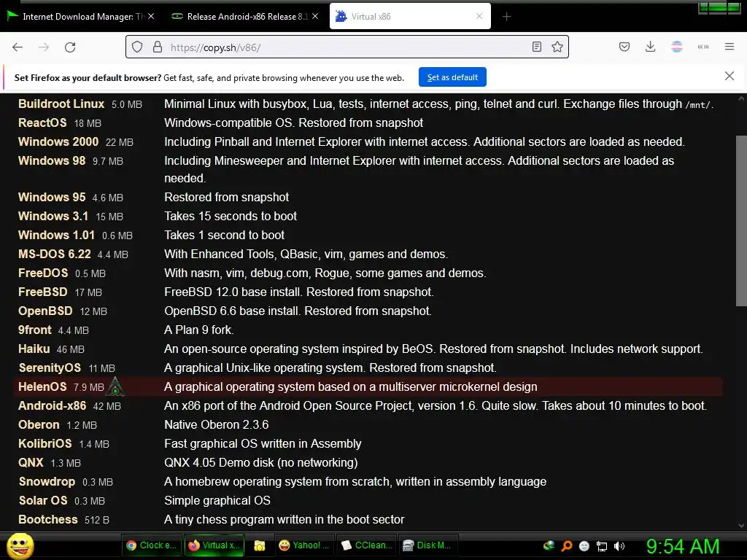Click the scrollbar down arrow

(x=741, y=526)
